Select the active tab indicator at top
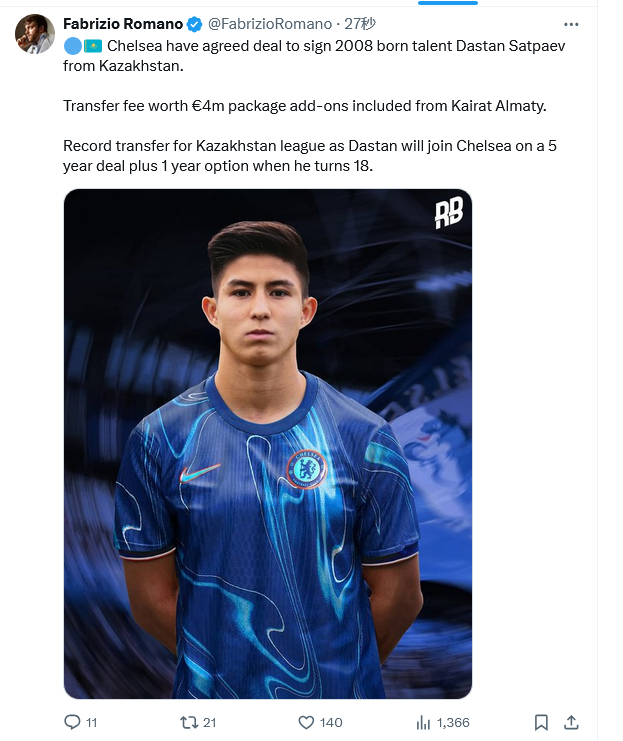 tap(448, 2)
